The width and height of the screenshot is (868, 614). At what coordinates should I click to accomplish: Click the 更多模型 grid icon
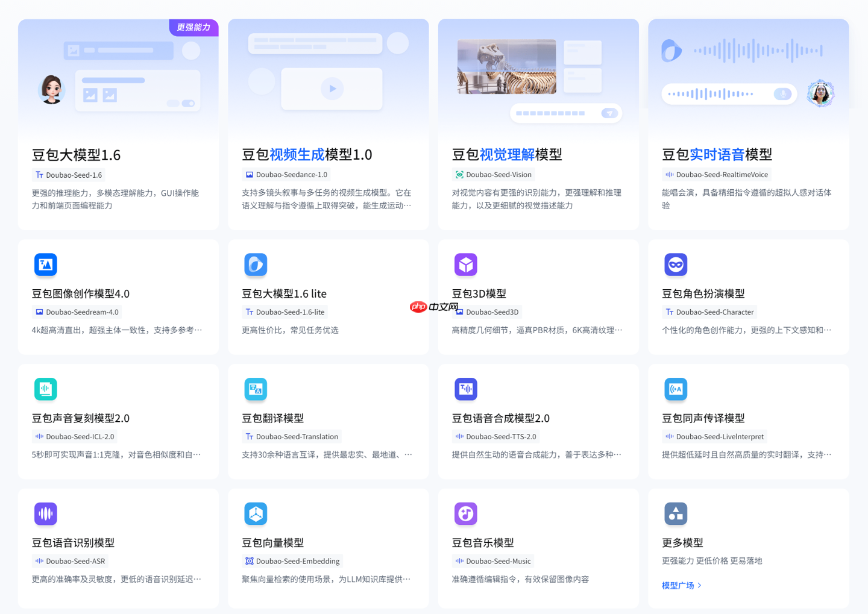pos(675,513)
